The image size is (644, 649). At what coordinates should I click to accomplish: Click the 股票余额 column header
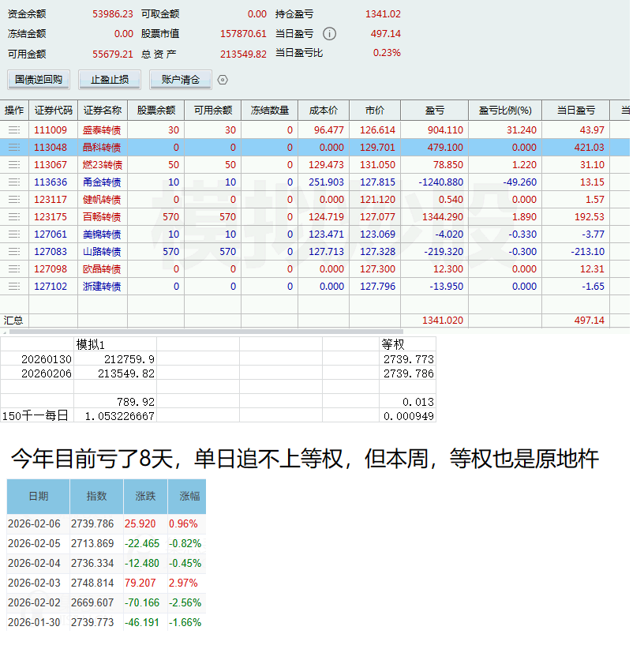[156, 111]
